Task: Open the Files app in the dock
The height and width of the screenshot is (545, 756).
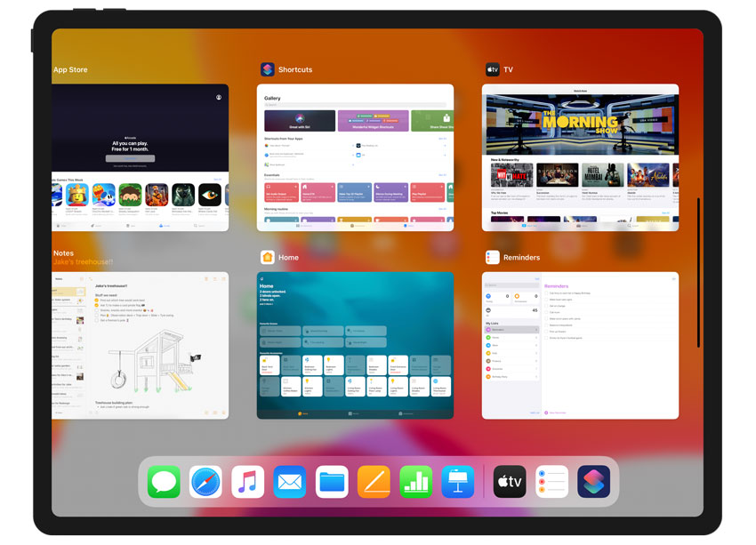Action: point(332,481)
